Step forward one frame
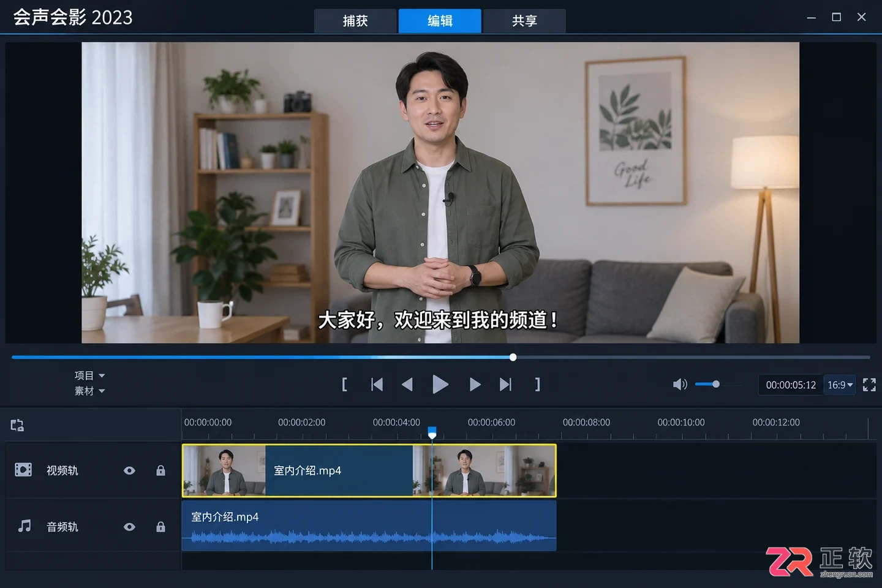882x588 pixels. click(x=475, y=385)
